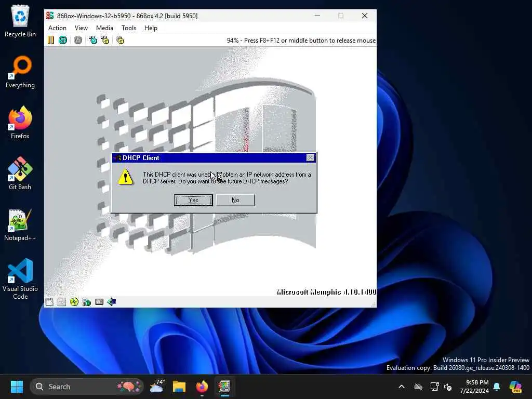This screenshot has height=399, width=532.
Task: Select the Firefox desktop shortcut
Action: [x=20, y=123]
